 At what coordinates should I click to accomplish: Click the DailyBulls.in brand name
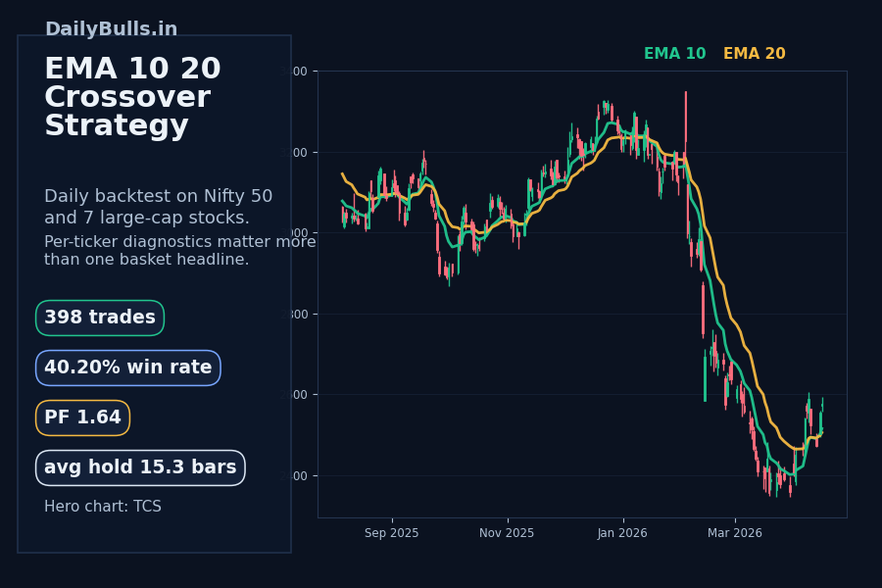point(111,29)
